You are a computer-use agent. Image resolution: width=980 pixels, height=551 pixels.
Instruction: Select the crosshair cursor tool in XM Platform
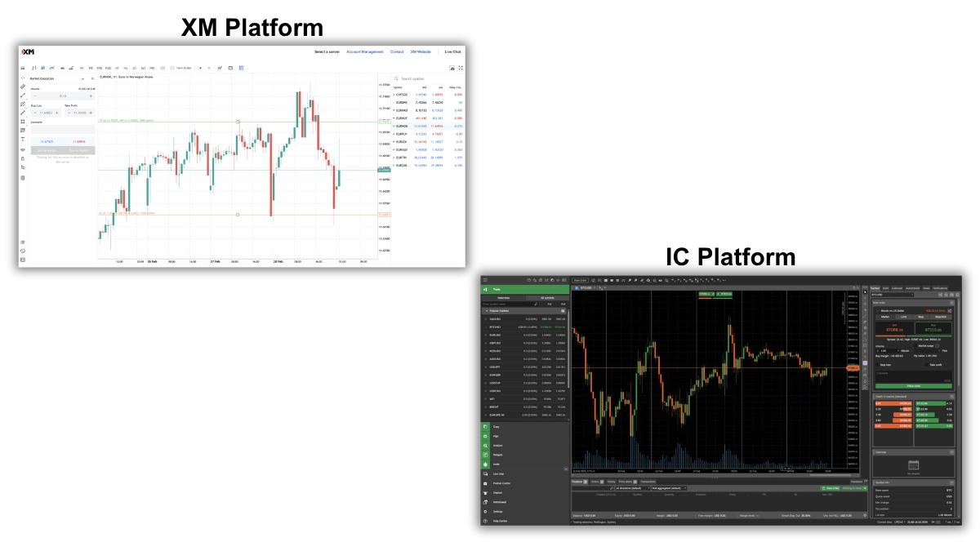23,78
